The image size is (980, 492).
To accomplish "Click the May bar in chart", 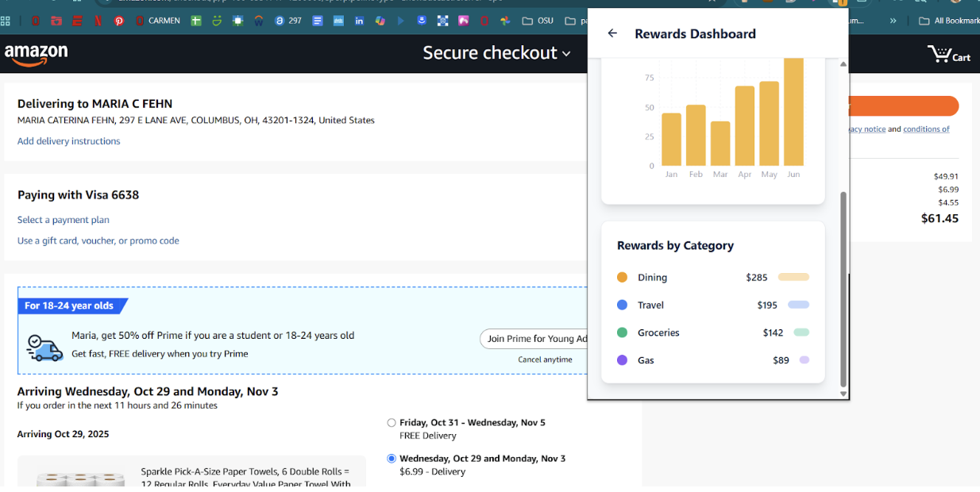I will click(769, 124).
